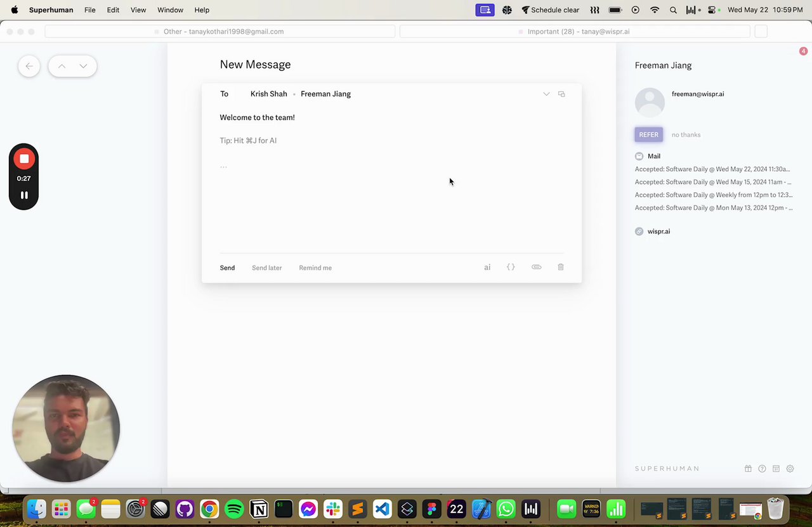The height and width of the screenshot is (527, 812).
Task: Select the Freeman Jiang recipient chip
Action: click(325, 94)
